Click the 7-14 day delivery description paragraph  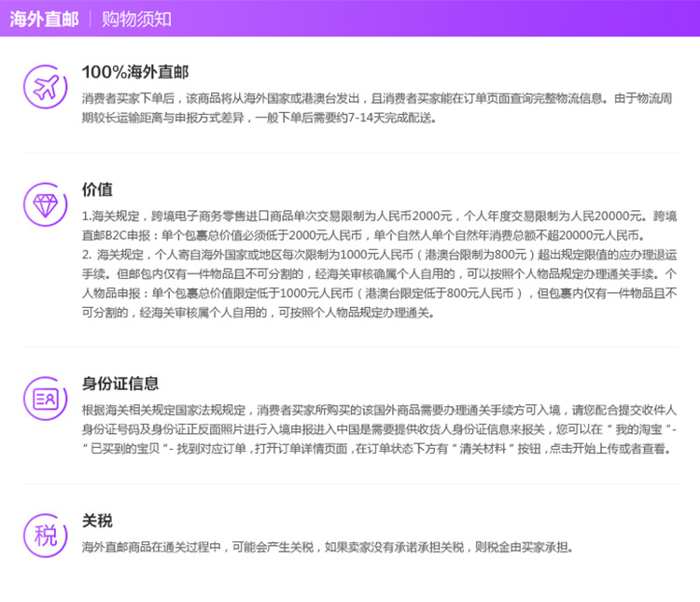pyautogui.click(x=377, y=108)
